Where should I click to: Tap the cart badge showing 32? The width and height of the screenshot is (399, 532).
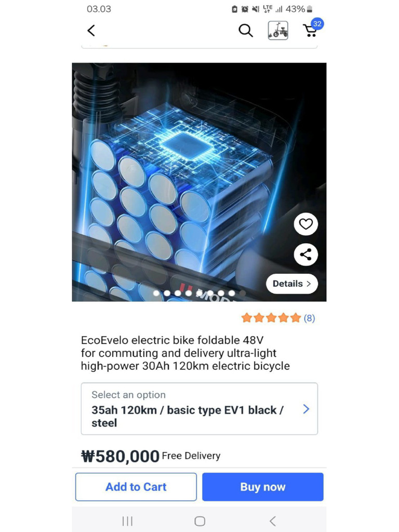click(x=317, y=24)
